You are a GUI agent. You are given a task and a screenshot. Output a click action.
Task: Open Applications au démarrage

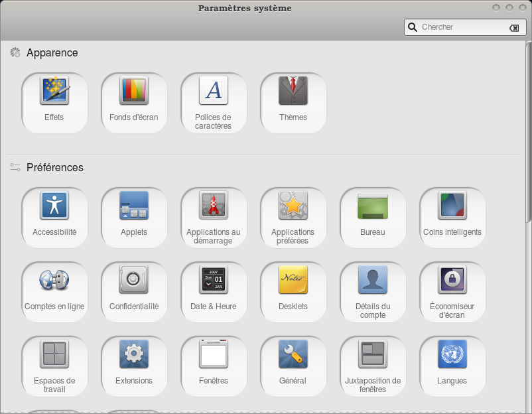click(x=214, y=218)
